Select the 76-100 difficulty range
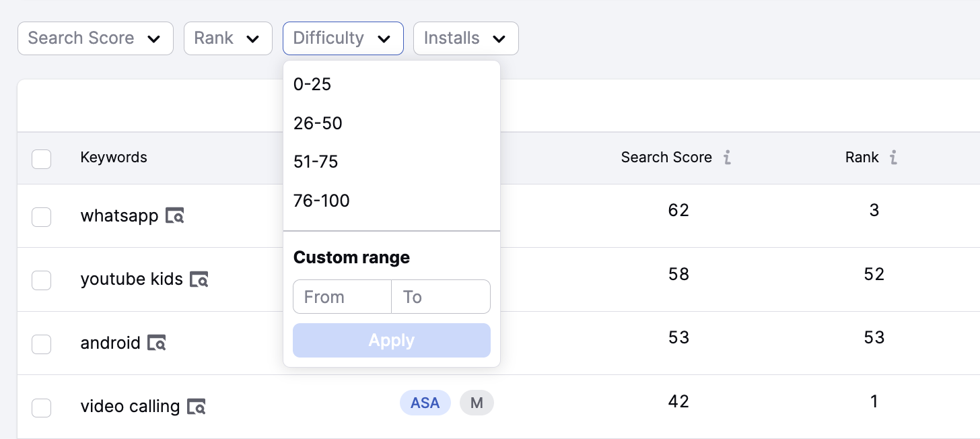 coord(322,200)
